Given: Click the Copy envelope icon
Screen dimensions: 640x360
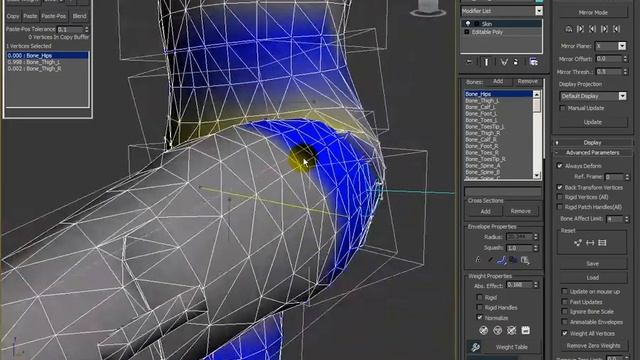Looking at the screenshot, I should coord(513,260).
